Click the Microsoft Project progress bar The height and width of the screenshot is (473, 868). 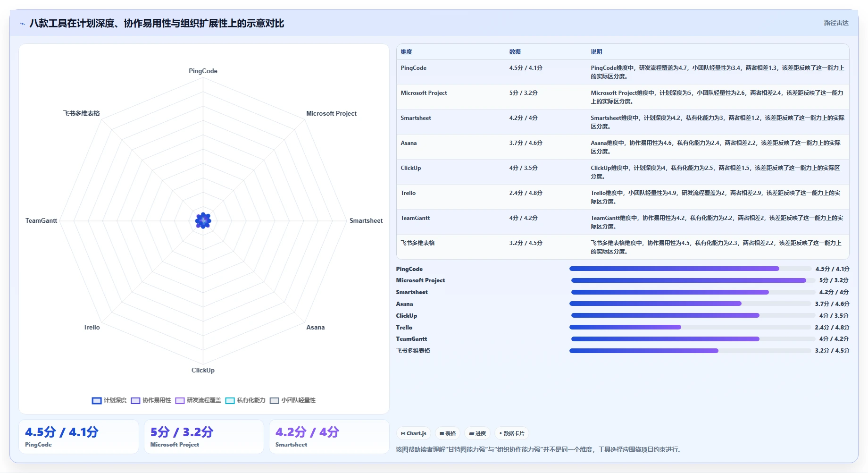pyautogui.click(x=693, y=280)
